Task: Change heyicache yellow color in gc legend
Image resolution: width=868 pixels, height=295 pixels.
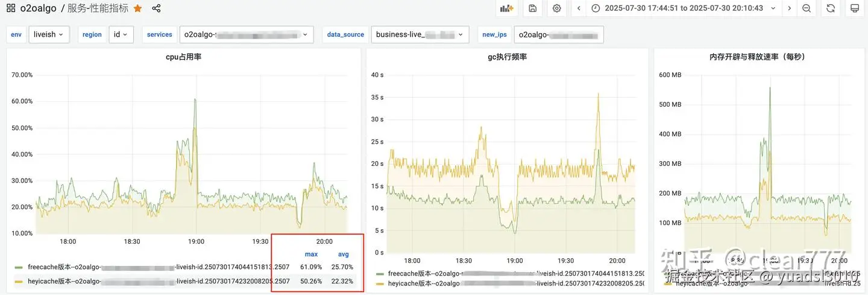Action: point(380,283)
